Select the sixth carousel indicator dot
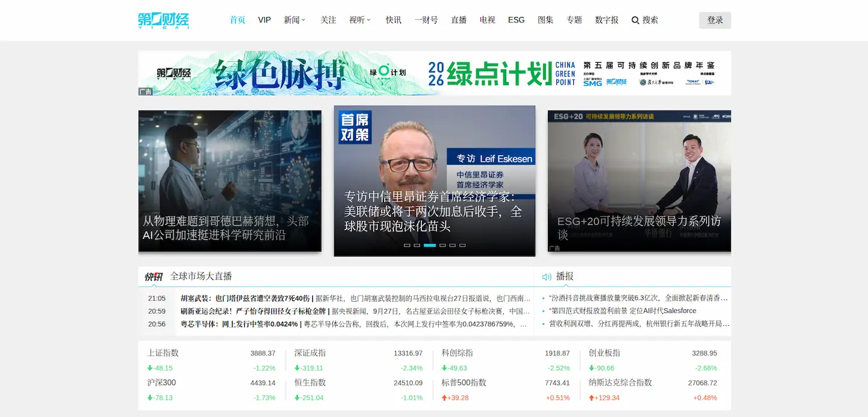The height and width of the screenshot is (417, 868). [x=462, y=246]
